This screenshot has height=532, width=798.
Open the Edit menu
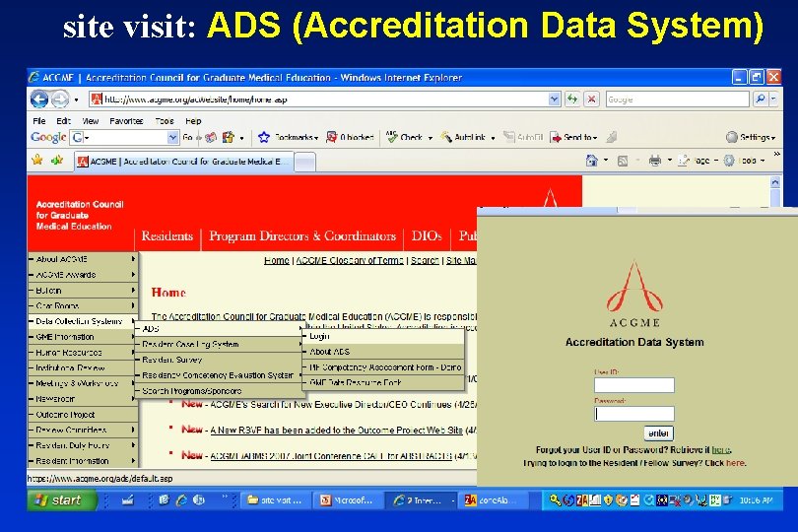click(63, 120)
